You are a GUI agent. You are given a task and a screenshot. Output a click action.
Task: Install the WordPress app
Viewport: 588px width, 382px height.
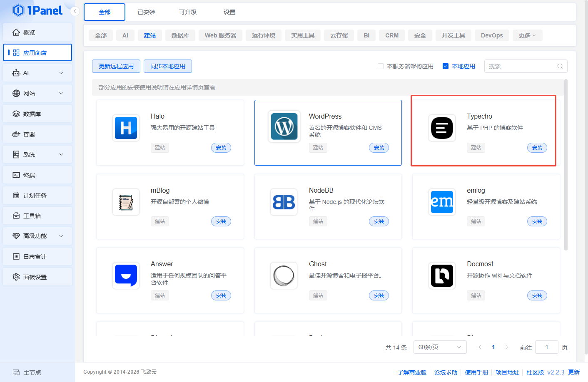[379, 148]
